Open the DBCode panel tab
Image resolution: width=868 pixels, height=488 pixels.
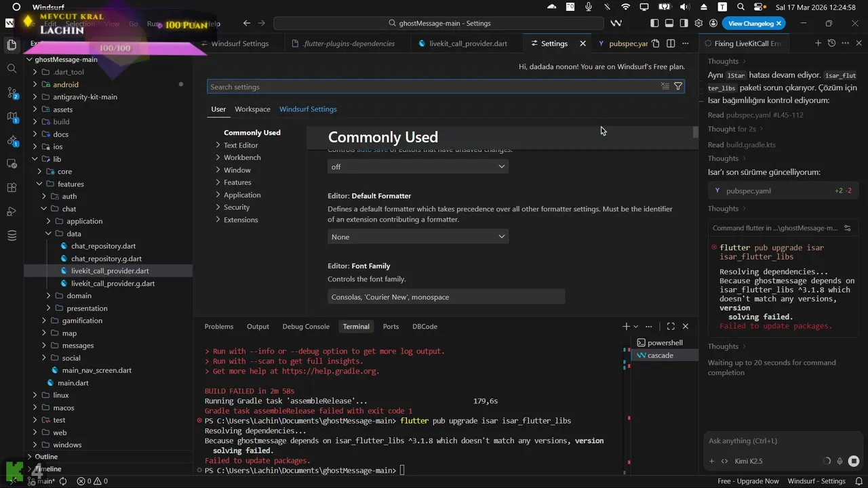point(425,327)
